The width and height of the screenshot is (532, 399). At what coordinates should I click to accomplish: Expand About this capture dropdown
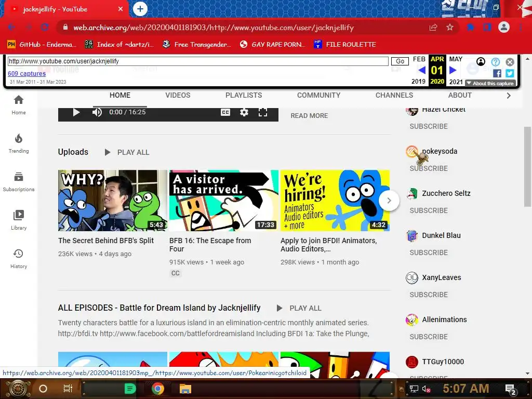click(490, 84)
